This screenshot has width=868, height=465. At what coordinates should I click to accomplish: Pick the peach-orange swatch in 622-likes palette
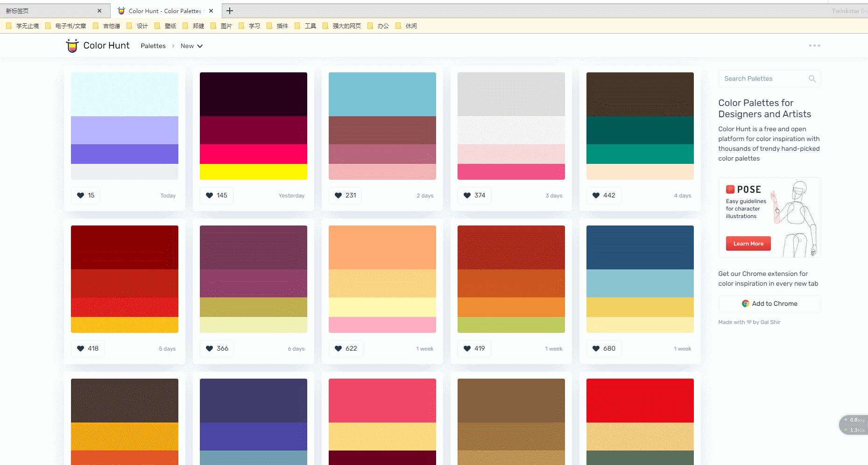(x=382, y=247)
